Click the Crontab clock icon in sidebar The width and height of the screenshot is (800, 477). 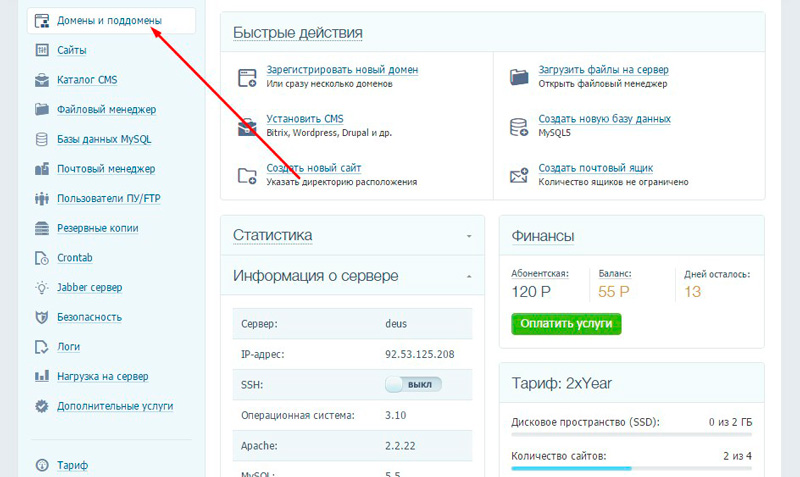click(42, 258)
